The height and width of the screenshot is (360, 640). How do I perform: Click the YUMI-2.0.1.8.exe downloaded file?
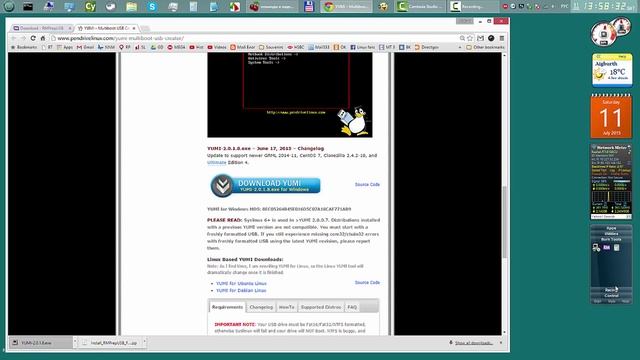pyautogui.click(x=40, y=343)
